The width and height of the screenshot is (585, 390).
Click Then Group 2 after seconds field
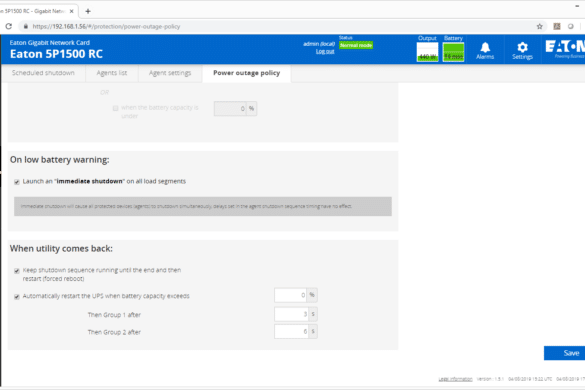(292, 331)
